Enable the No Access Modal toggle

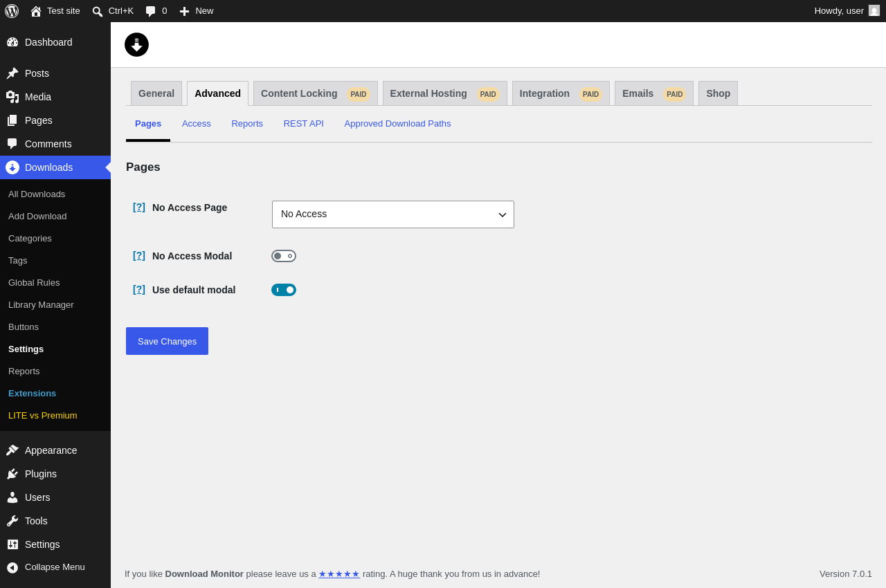[x=284, y=256]
